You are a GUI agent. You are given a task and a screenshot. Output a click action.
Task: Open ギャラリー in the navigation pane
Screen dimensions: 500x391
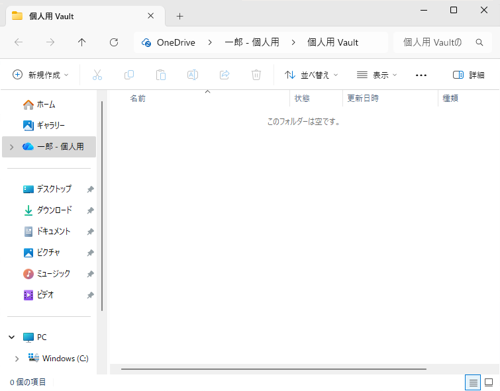click(x=50, y=126)
